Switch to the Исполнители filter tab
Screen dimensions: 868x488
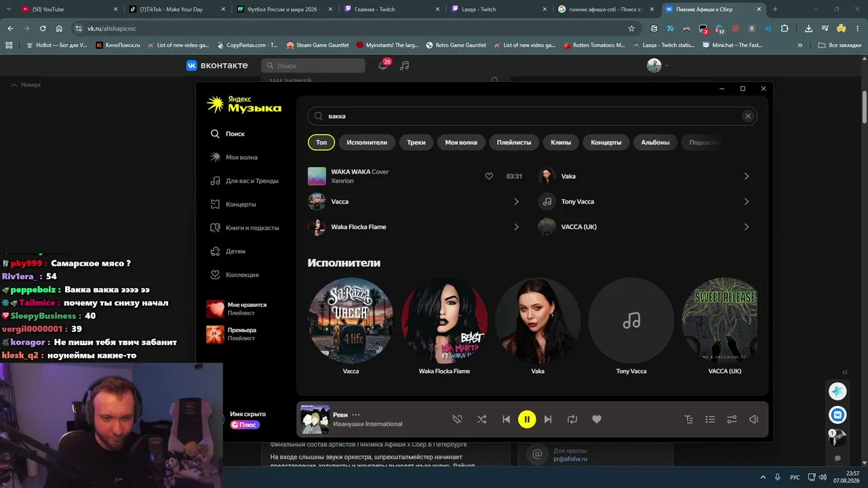[367, 142]
